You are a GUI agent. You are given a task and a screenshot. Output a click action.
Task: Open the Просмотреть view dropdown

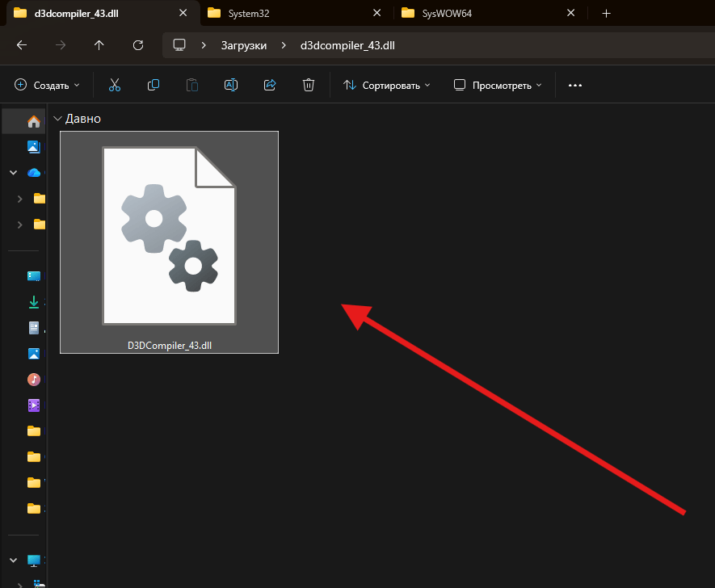498,85
